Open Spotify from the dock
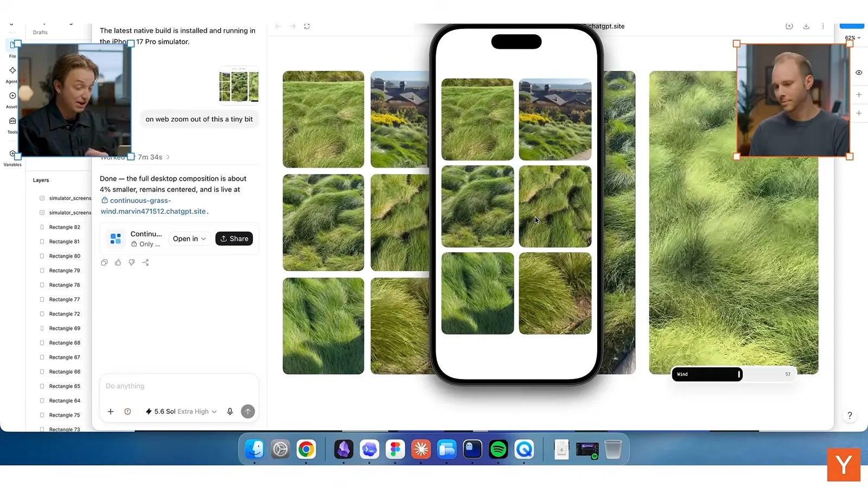The image size is (868, 488). [x=498, y=449]
